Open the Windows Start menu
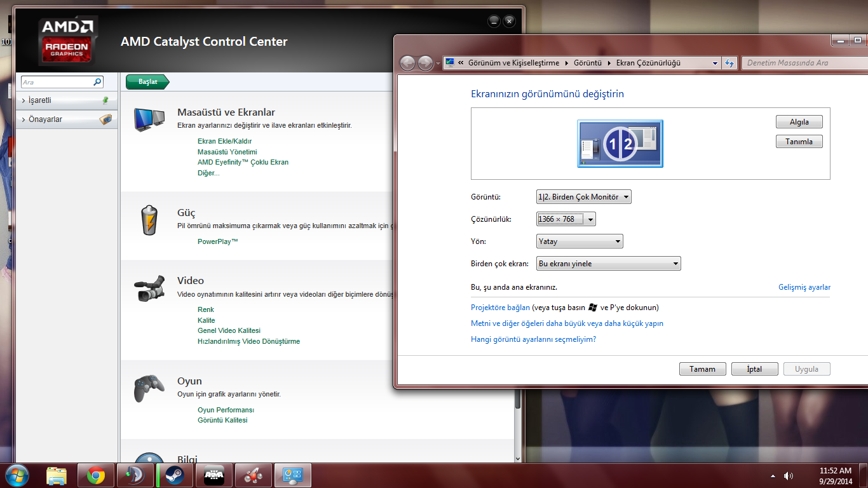Viewport: 868px width, 488px height. click(16, 475)
